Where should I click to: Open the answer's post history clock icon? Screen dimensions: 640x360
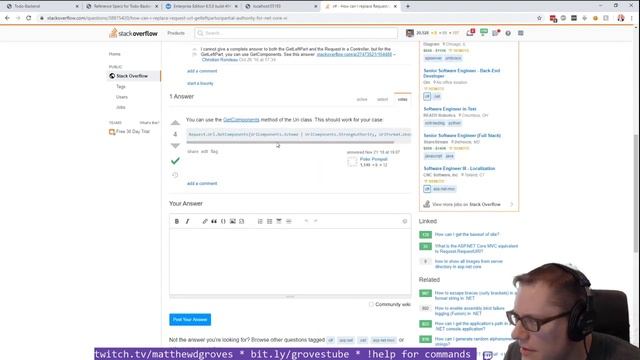[x=175, y=175]
